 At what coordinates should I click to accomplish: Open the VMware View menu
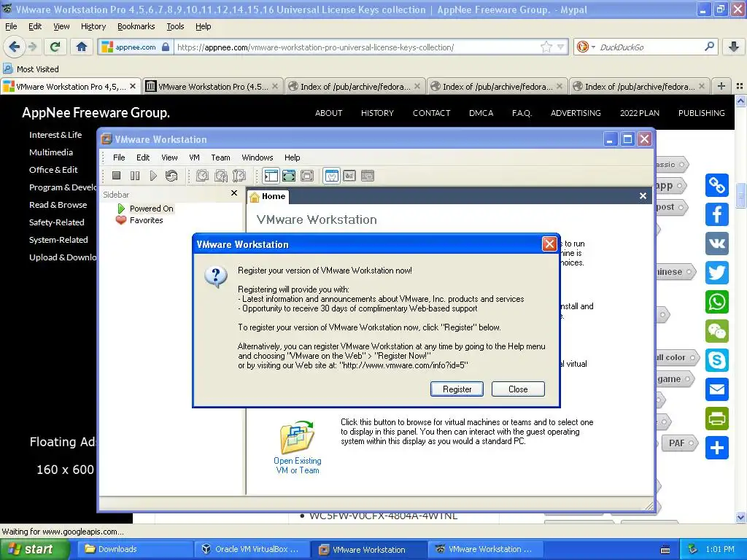(169, 157)
